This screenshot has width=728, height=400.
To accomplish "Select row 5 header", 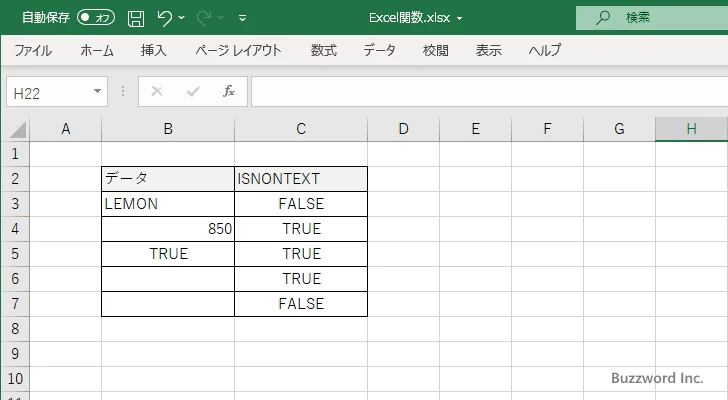I will coord(15,254).
